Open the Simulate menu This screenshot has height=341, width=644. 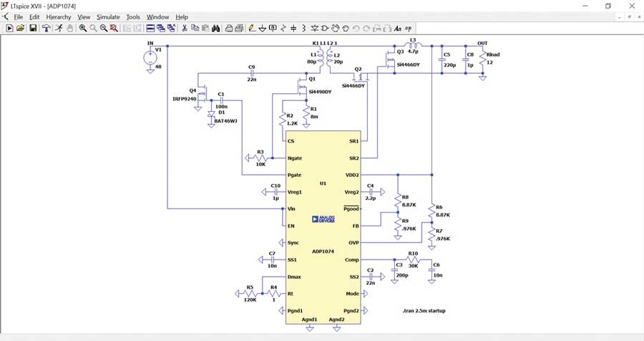[x=108, y=16]
